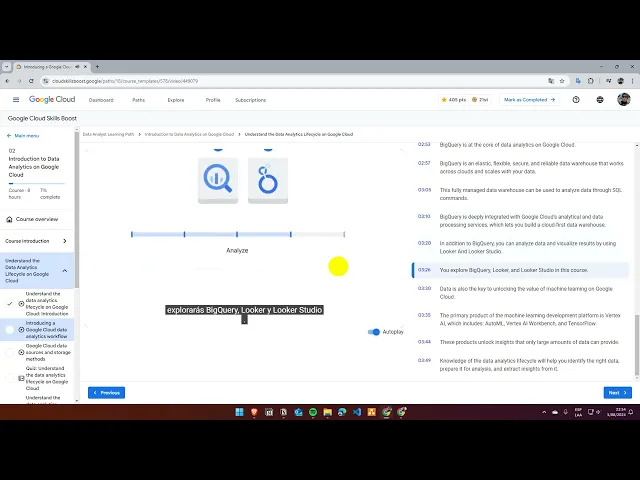Toggle the Autoplay switch

pos(373,332)
